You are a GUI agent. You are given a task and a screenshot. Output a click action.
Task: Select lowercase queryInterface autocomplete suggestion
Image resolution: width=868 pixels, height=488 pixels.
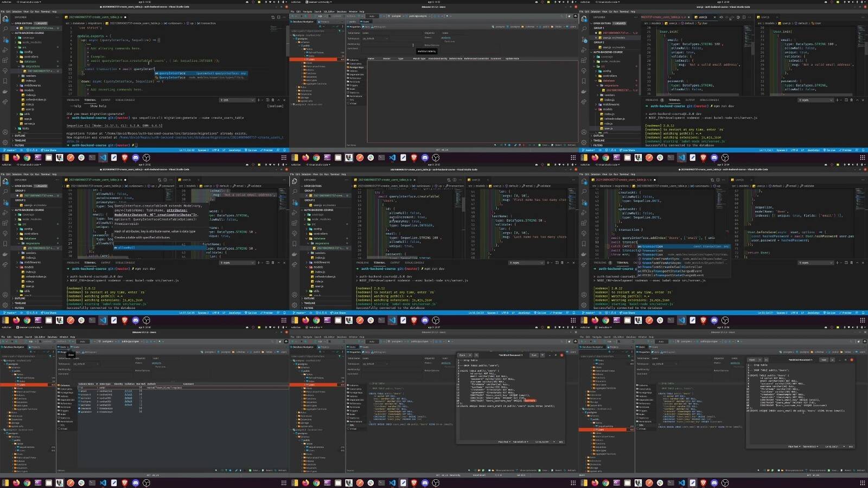[172, 73]
